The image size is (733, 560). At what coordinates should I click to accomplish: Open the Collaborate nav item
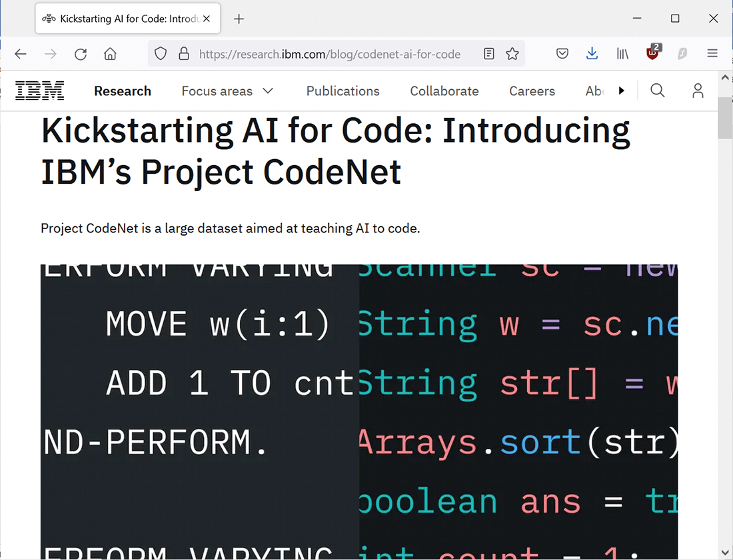(x=444, y=91)
